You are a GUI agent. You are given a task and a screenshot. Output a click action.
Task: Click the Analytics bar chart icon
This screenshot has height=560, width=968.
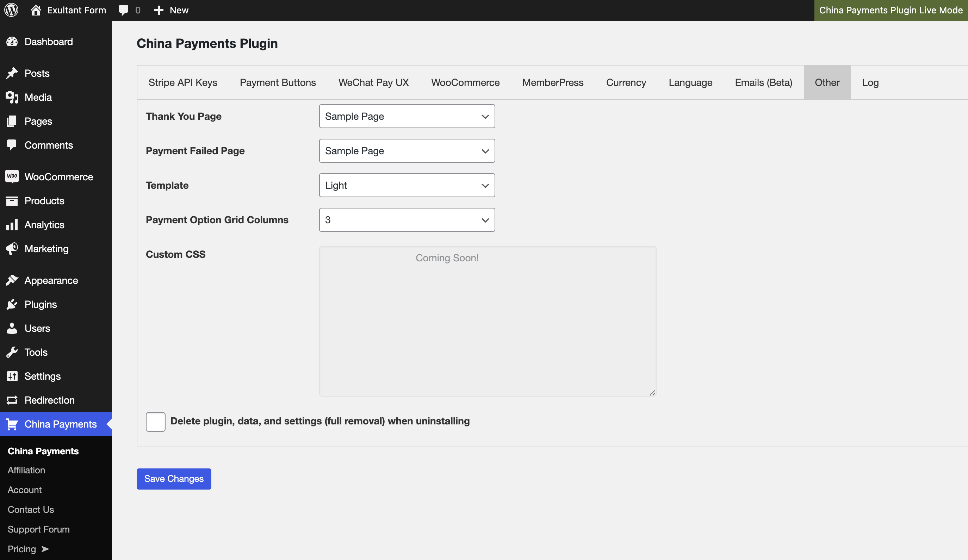coord(12,225)
